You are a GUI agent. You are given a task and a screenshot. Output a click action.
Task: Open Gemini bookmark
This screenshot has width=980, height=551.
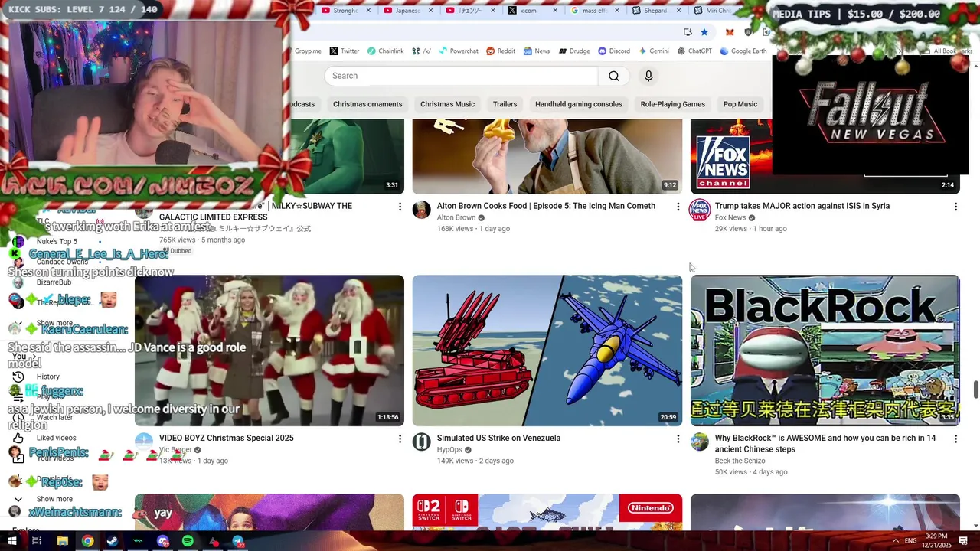653,51
